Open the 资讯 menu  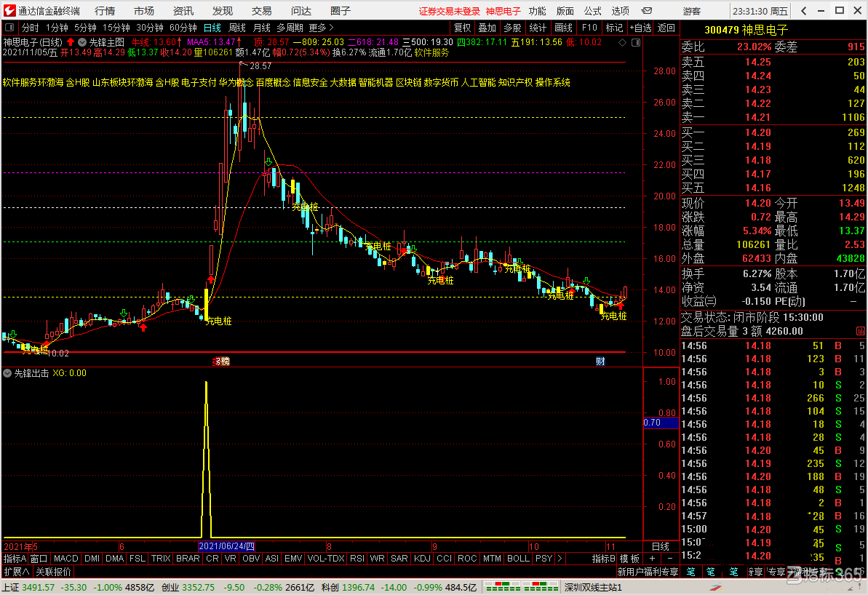183,10
